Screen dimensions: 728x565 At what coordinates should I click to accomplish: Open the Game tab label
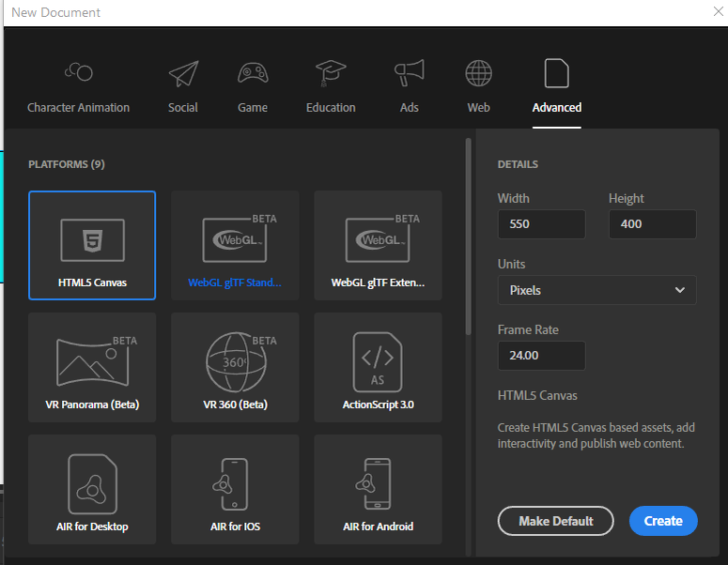point(253,108)
